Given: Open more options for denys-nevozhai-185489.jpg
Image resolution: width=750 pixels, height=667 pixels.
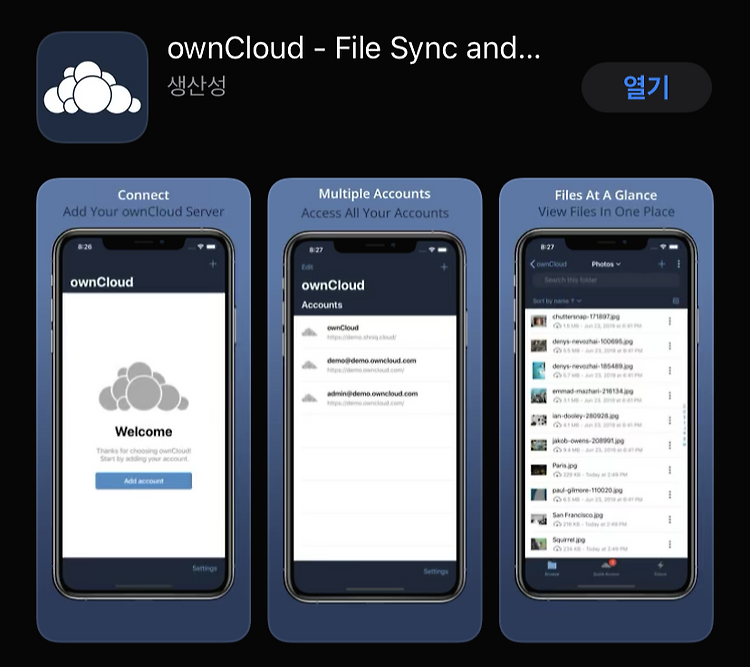Looking at the screenshot, I should pyautogui.click(x=670, y=371).
